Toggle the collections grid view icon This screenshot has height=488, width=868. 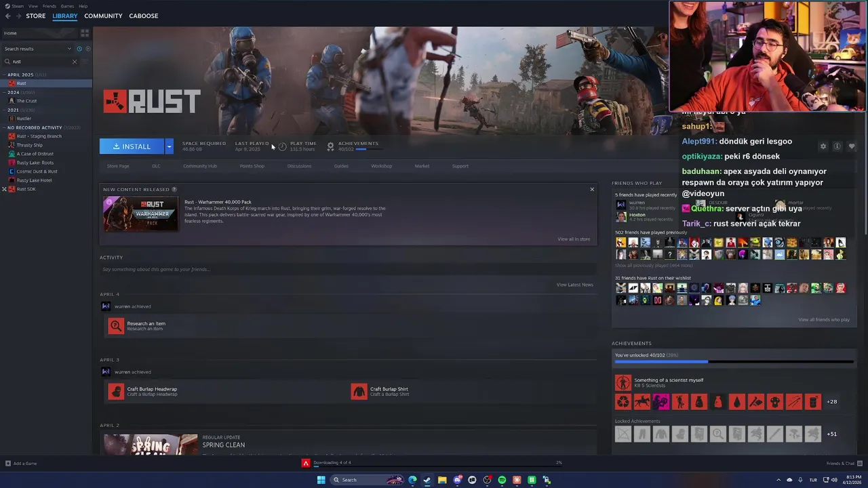pos(85,33)
